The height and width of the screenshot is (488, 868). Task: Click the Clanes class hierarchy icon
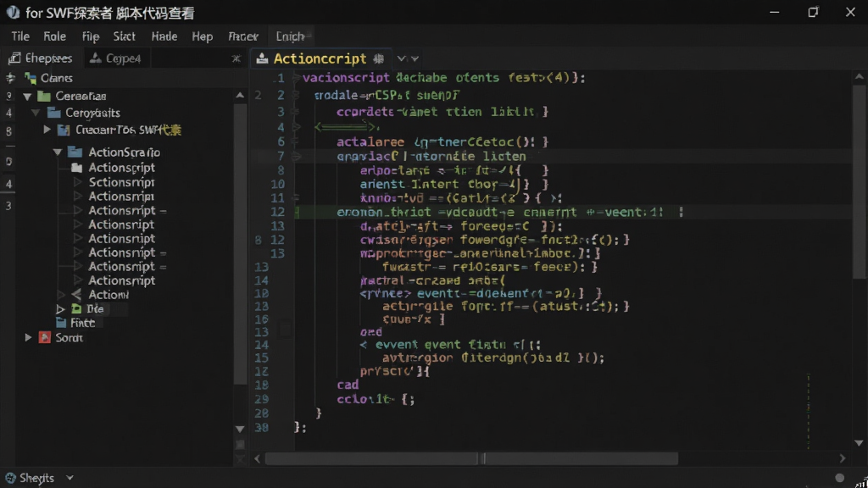[x=31, y=78]
